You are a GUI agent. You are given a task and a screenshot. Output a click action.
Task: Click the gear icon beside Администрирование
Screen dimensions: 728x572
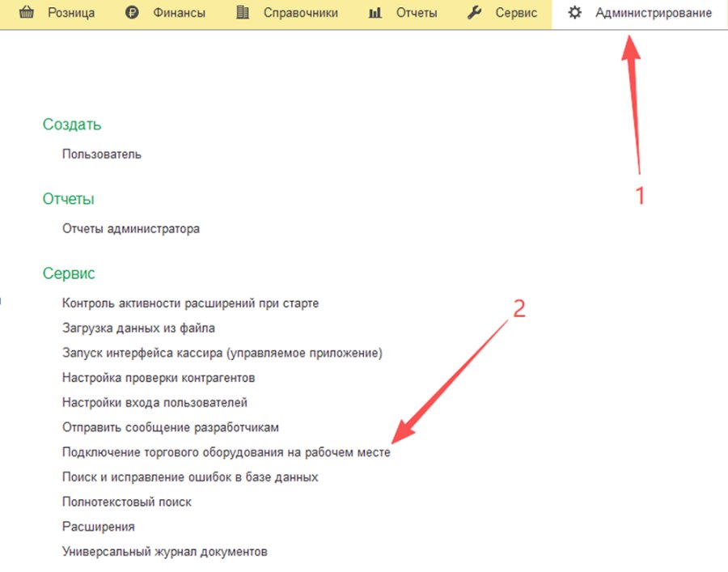(x=575, y=12)
